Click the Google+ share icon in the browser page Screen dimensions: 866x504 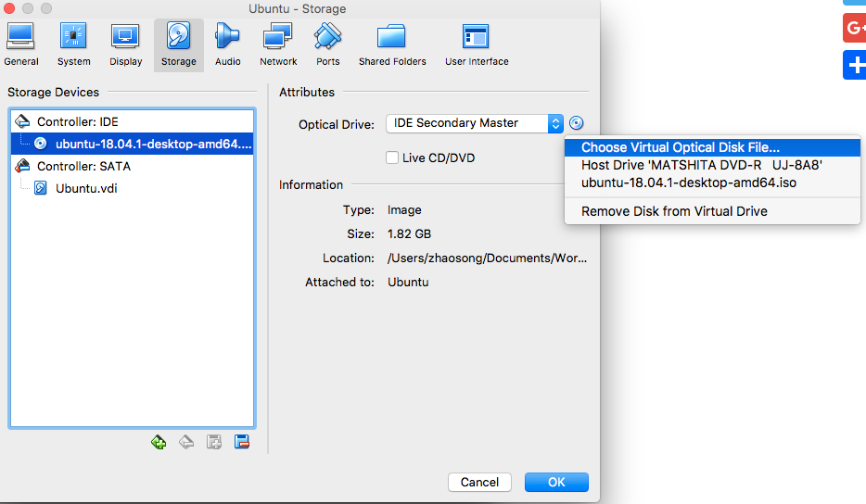coord(854,28)
